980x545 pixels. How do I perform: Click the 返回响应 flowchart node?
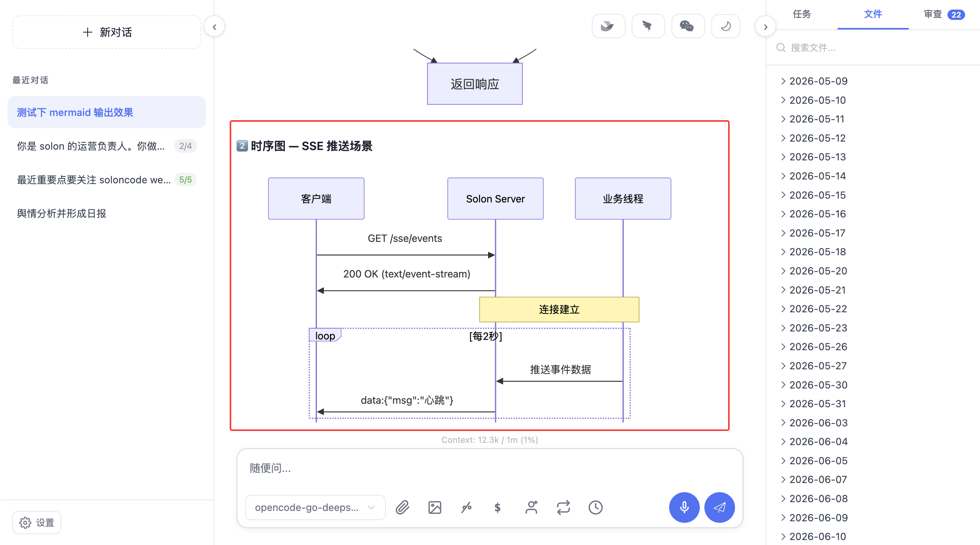tap(475, 84)
